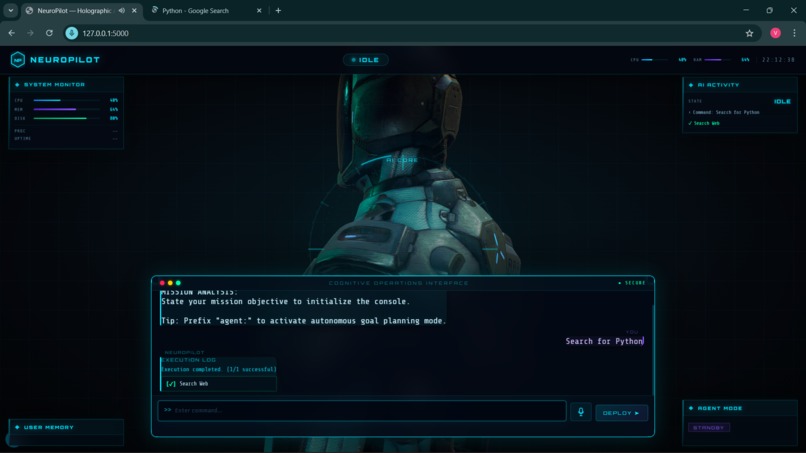
Task: Click the 'Search for Python' user message
Action: 604,341
